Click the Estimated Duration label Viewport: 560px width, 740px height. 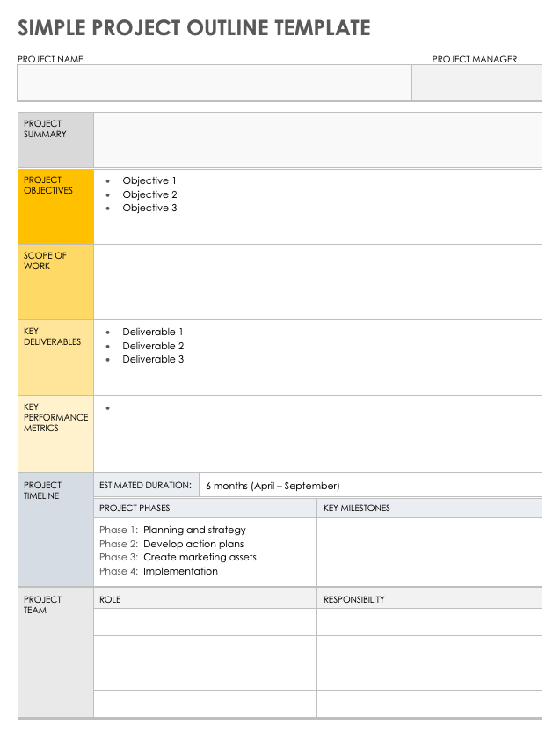pyautogui.click(x=145, y=485)
